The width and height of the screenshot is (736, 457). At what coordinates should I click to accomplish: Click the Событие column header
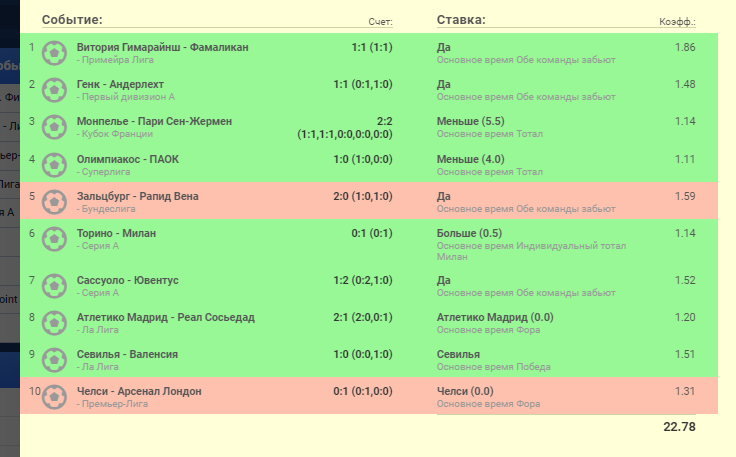coord(72,20)
